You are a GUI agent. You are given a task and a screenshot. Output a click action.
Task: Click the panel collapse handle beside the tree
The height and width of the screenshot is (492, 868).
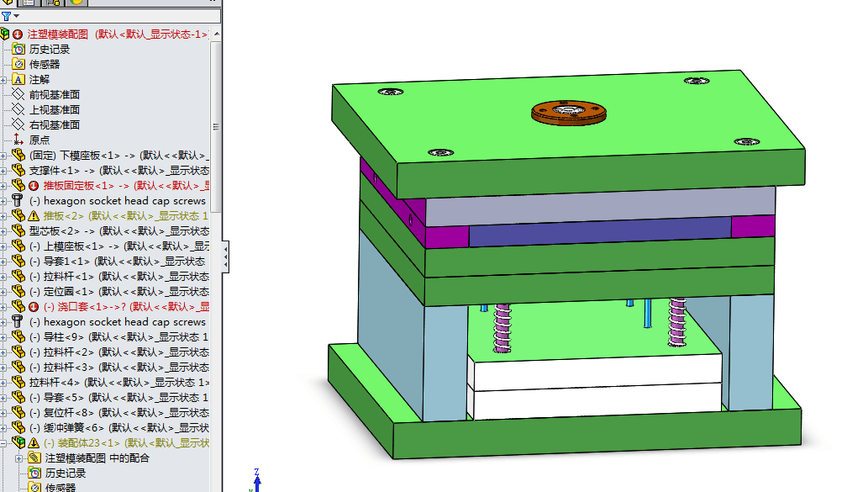[x=226, y=257]
